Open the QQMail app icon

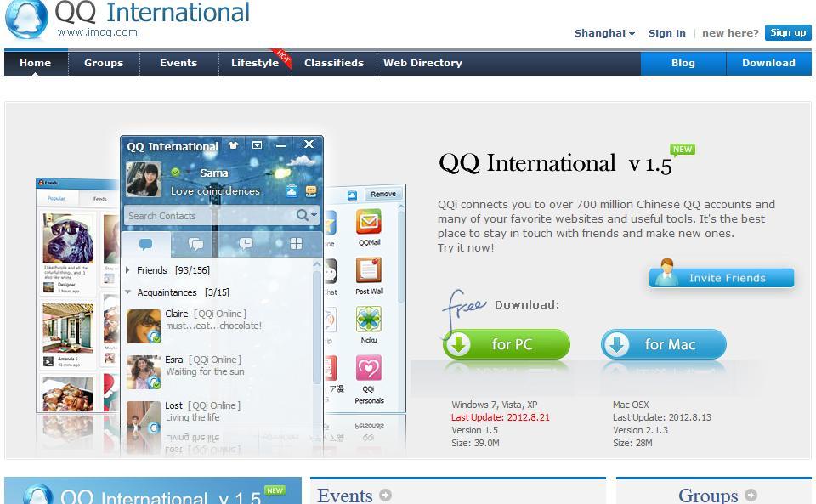pos(369,222)
